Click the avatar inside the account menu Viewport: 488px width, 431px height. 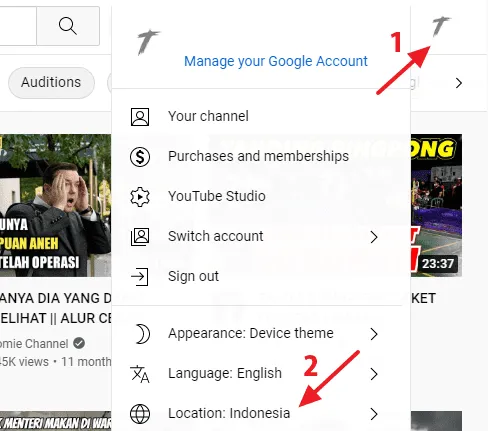[148, 42]
